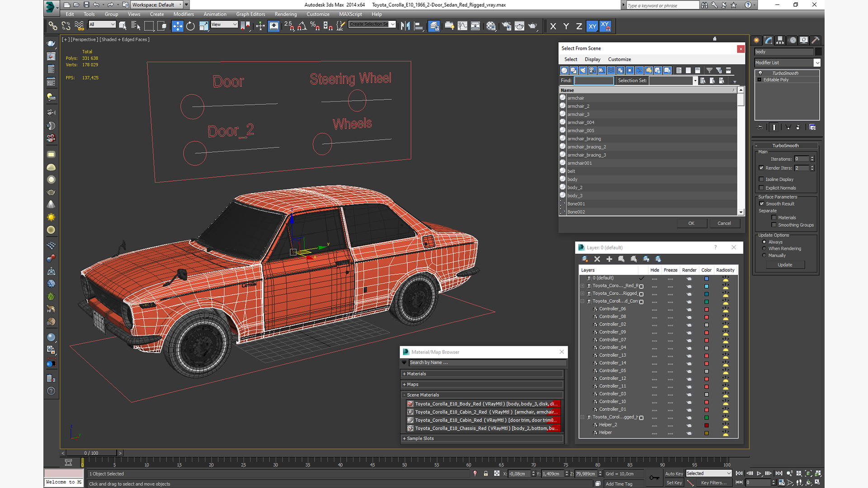The height and width of the screenshot is (488, 868).
Task: Open the Animation menu
Action: pos(215,14)
